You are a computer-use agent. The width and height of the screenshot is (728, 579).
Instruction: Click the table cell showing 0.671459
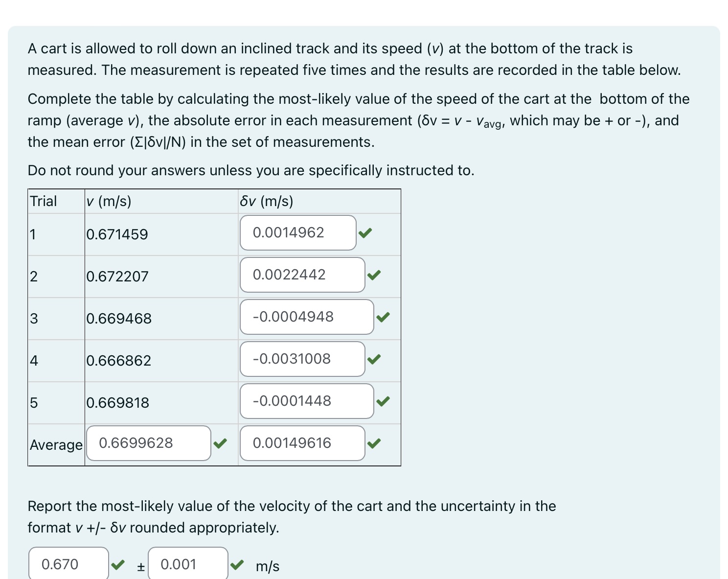pyautogui.click(x=117, y=234)
